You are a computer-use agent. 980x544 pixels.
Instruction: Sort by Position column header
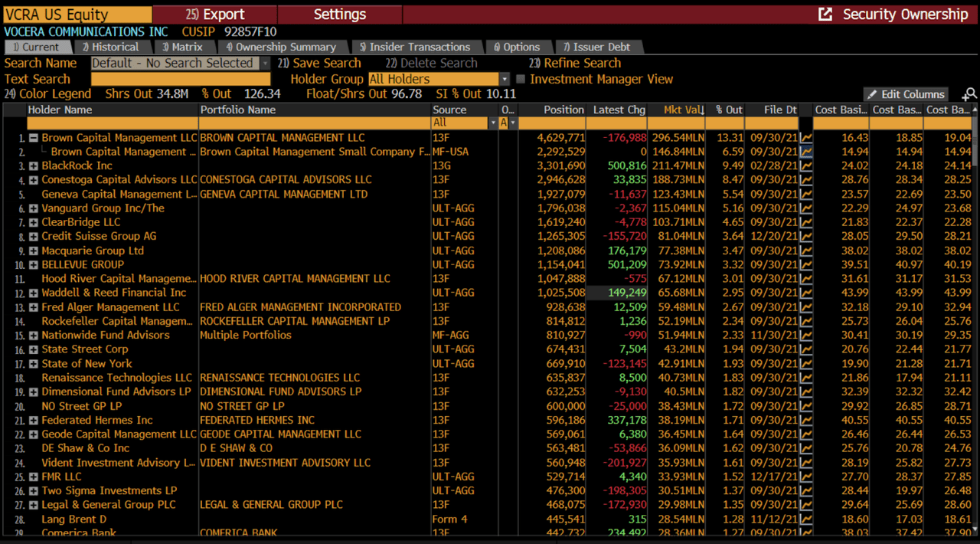(x=553, y=110)
